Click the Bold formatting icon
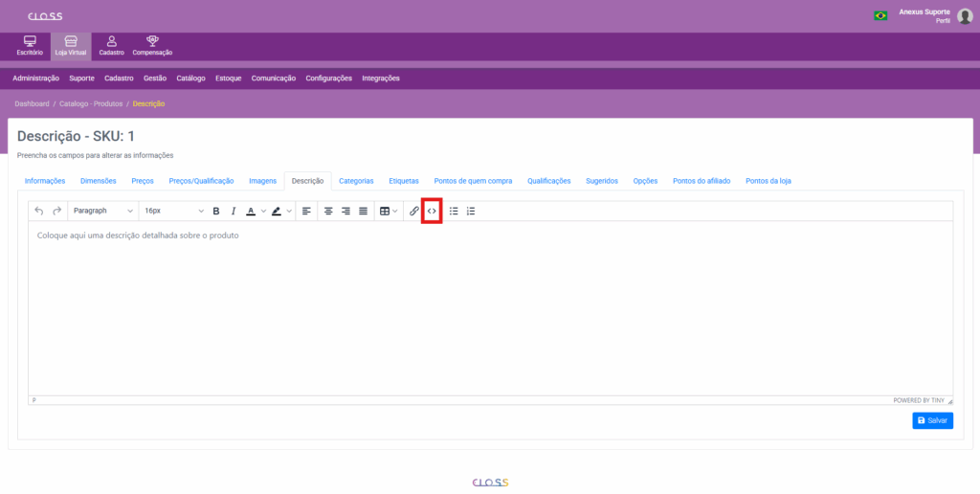 [216, 211]
